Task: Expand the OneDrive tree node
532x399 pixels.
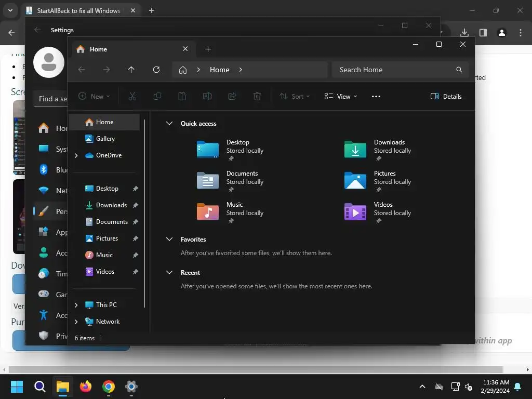Action: point(76,155)
